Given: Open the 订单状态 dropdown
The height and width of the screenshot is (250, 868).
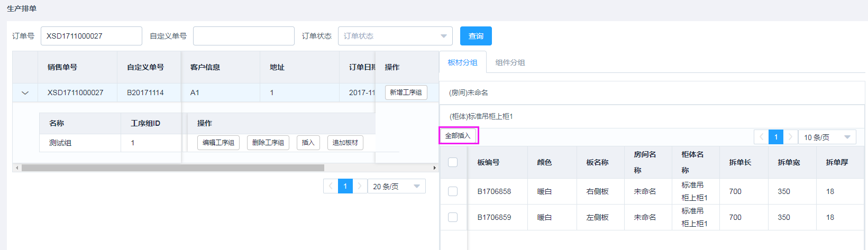Looking at the screenshot, I should pyautogui.click(x=395, y=36).
